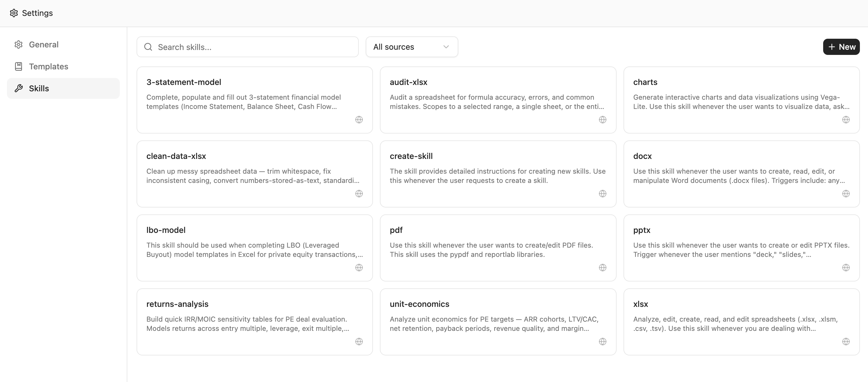868x382 pixels.
Task: Click the globe icon on audit-xlsx card
Action: point(602,119)
